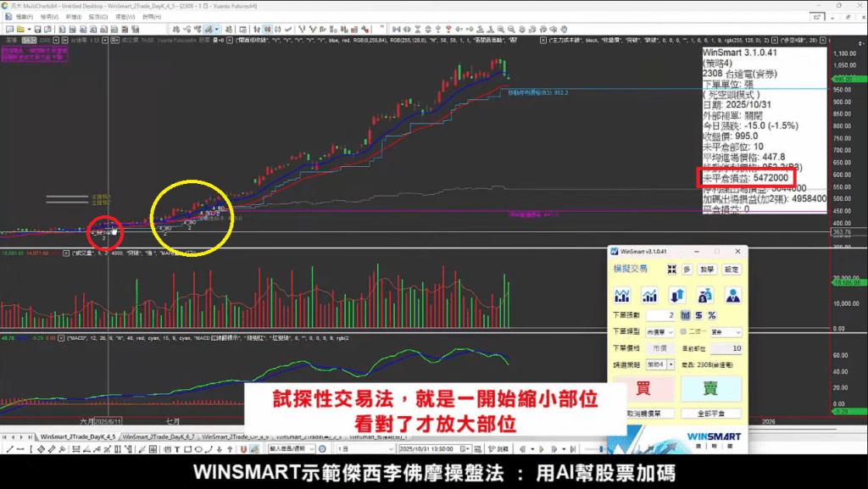Click the user profile icon in WinSmart

[x=732, y=295]
